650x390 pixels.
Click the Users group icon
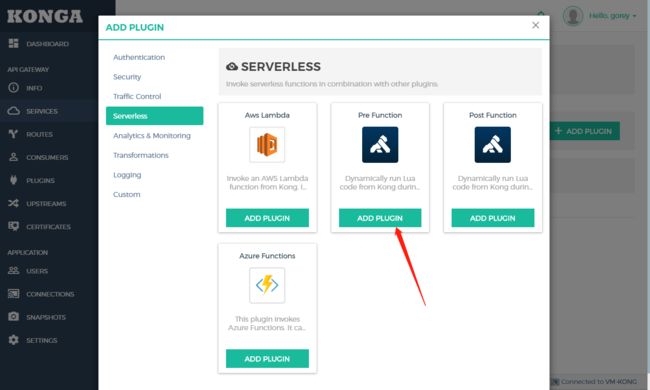click(14, 271)
